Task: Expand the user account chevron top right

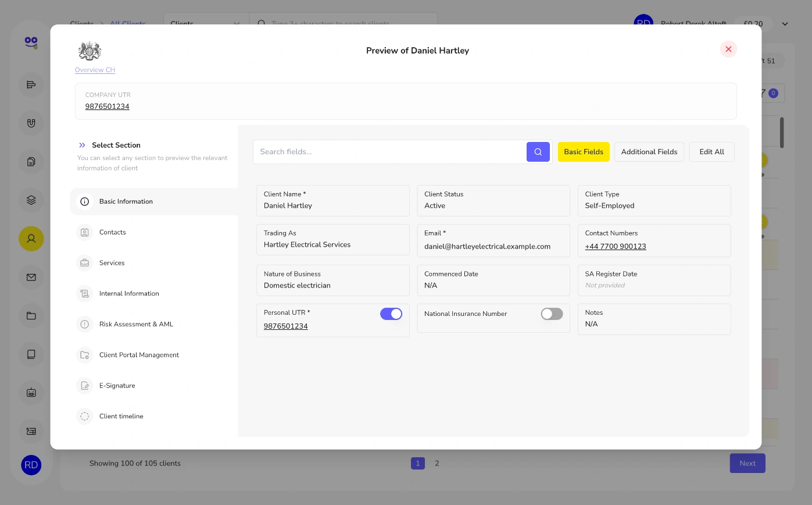Action: click(x=785, y=24)
